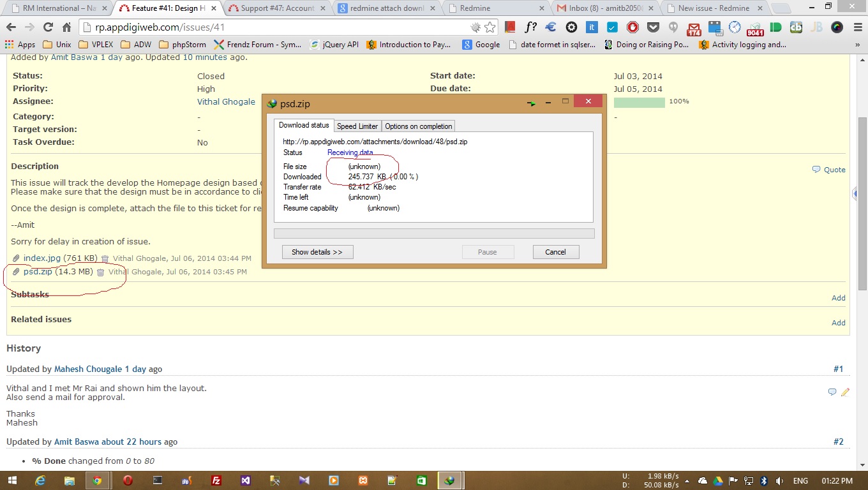Image resolution: width=868 pixels, height=490 pixels.
Task: Click the 100% done progress bar
Action: tap(639, 102)
